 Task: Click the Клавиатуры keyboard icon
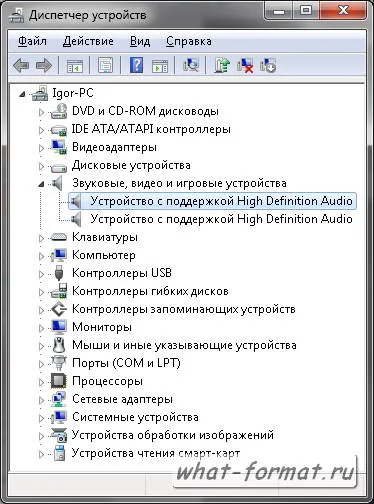(59, 237)
